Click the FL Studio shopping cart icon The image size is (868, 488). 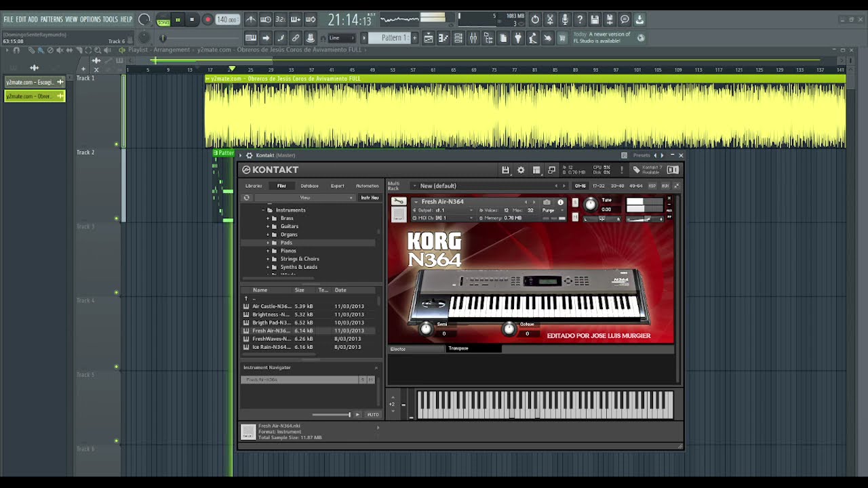click(562, 38)
